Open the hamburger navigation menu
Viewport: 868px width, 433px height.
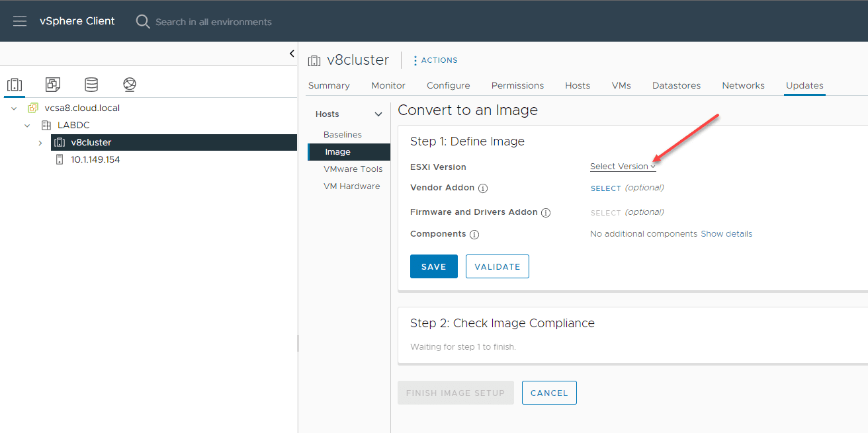(x=20, y=21)
